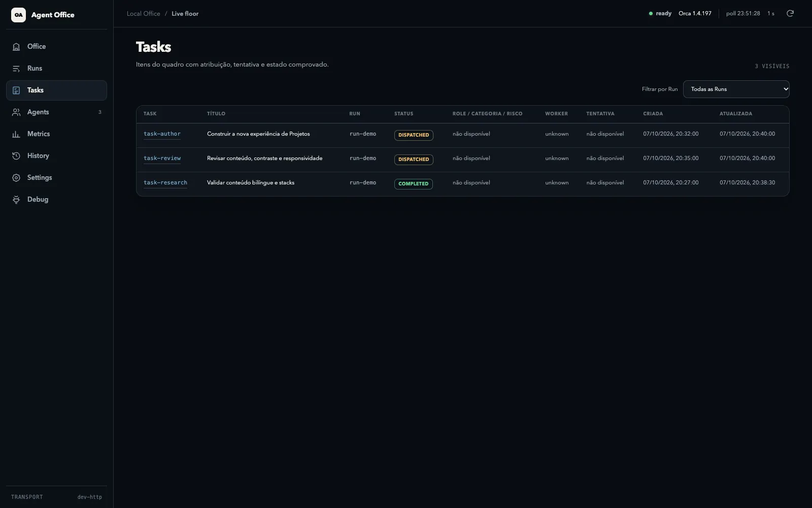Select the Tasks sidebar item
The image size is (812, 508).
pos(56,90)
